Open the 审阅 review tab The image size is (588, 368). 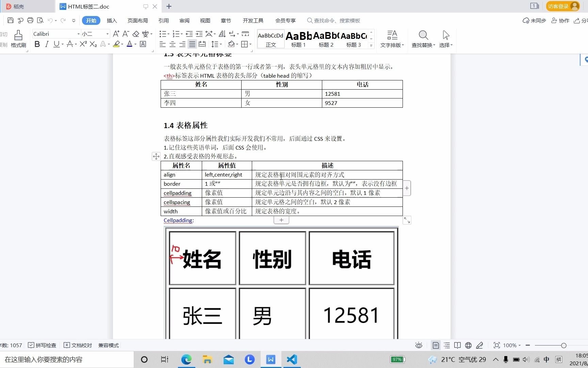pos(184,20)
